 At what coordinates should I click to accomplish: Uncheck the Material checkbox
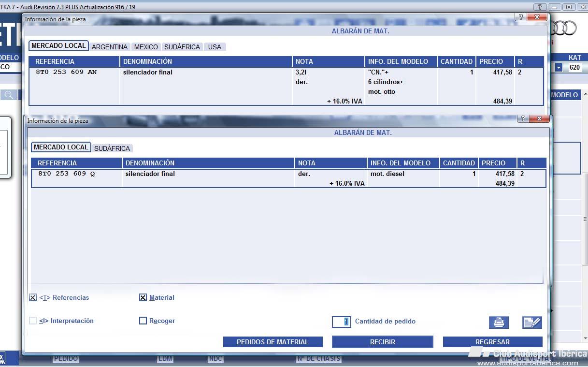coord(143,298)
